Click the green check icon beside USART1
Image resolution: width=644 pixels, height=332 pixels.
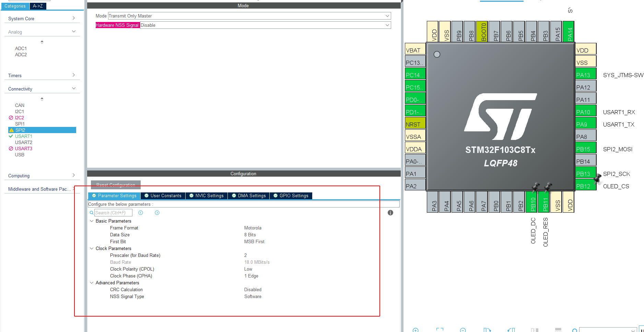[x=11, y=136]
